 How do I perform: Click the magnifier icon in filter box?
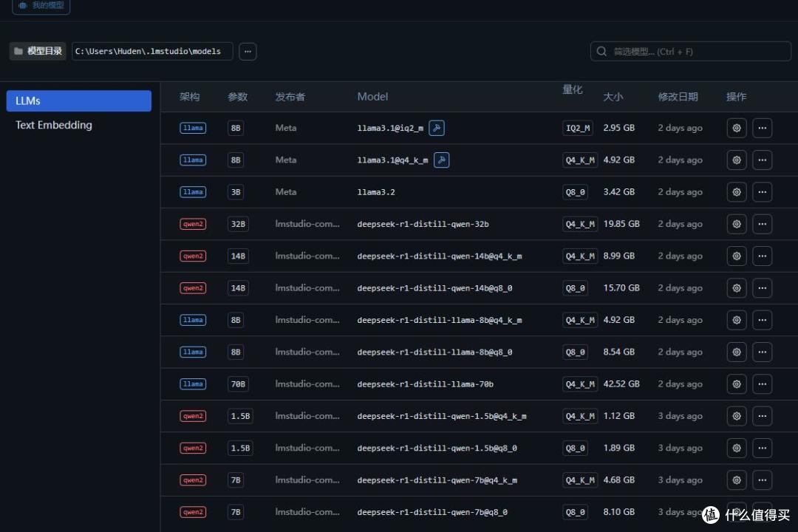pyautogui.click(x=601, y=52)
